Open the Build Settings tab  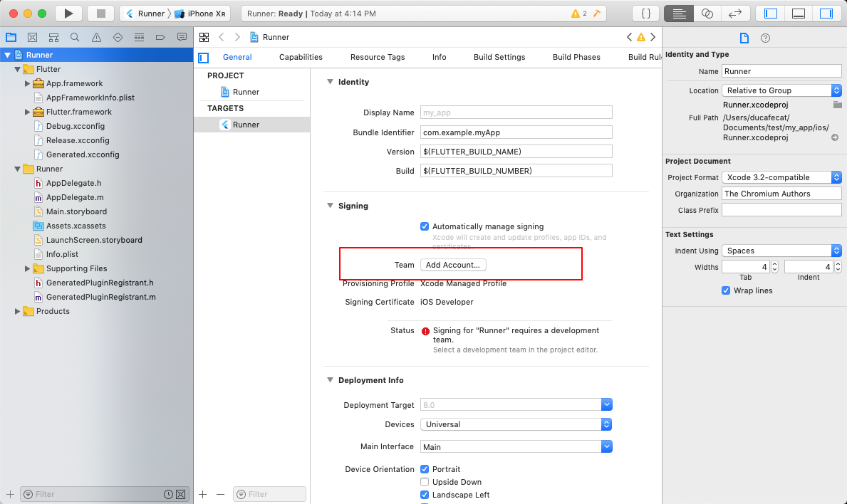pos(499,57)
